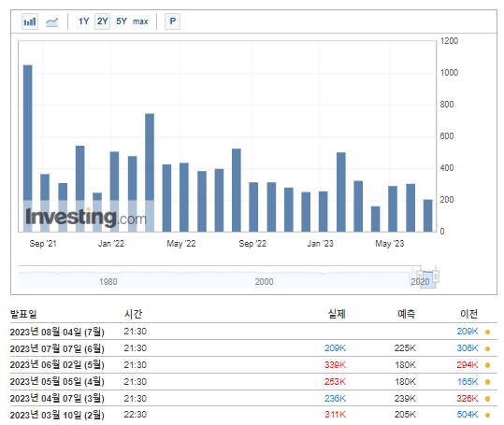Click the tallest bar near Sep '21

click(x=28, y=149)
